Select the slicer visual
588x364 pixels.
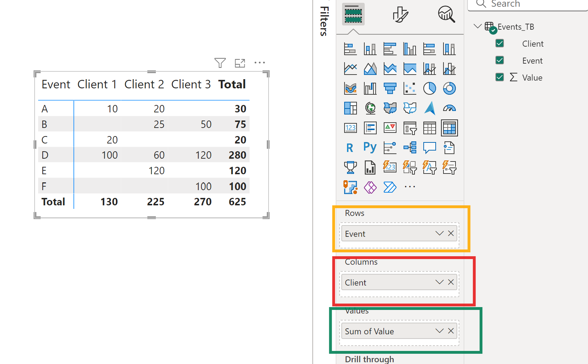coord(410,128)
